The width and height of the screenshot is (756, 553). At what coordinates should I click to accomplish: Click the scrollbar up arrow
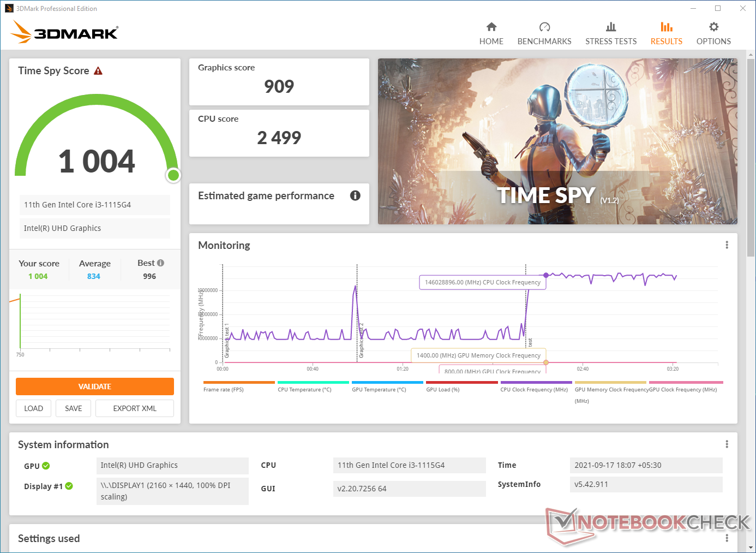tap(751, 55)
